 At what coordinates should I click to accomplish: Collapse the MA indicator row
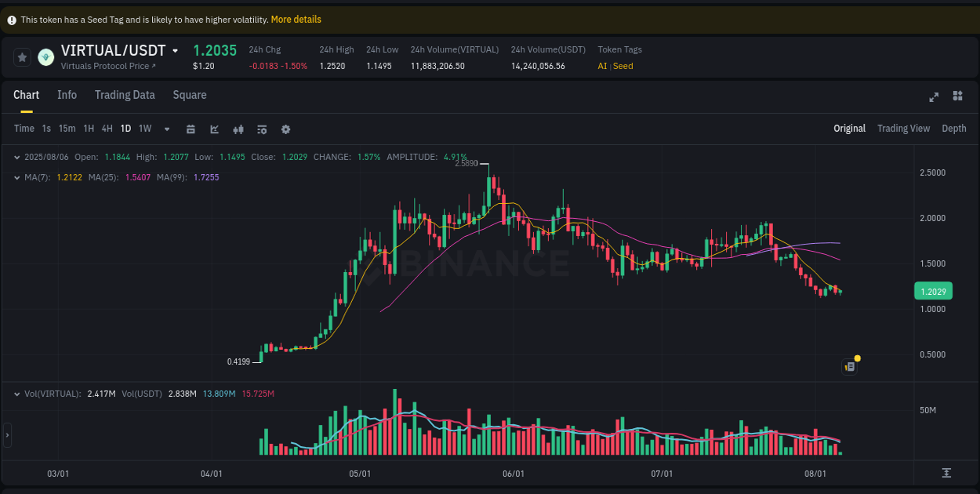tap(17, 177)
